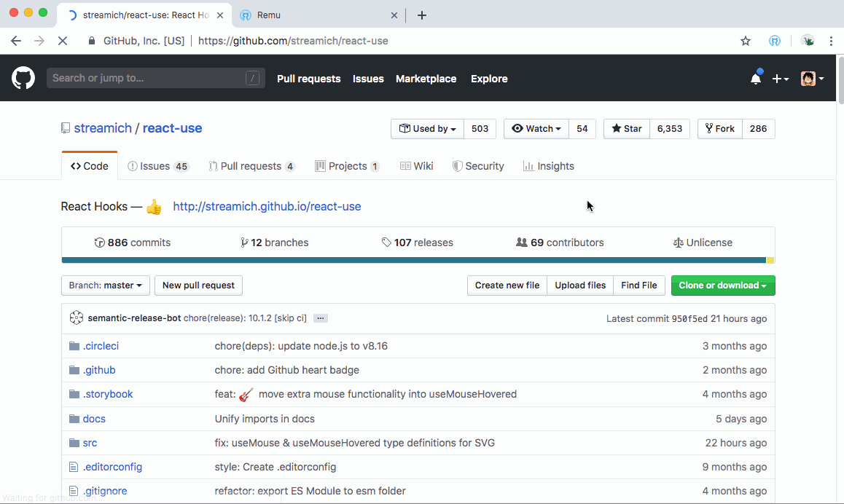Select the Code tab

pos(90,165)
